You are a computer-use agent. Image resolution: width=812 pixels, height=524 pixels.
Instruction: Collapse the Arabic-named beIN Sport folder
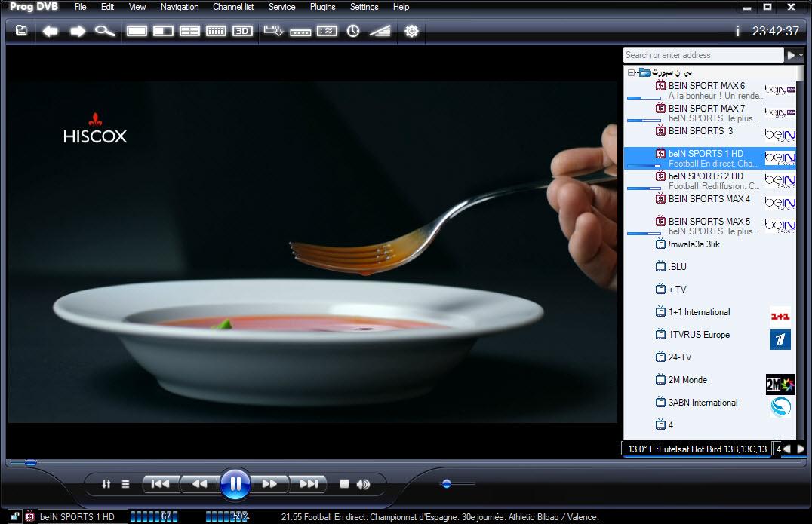pyautogui.click(x=631, y=72)
